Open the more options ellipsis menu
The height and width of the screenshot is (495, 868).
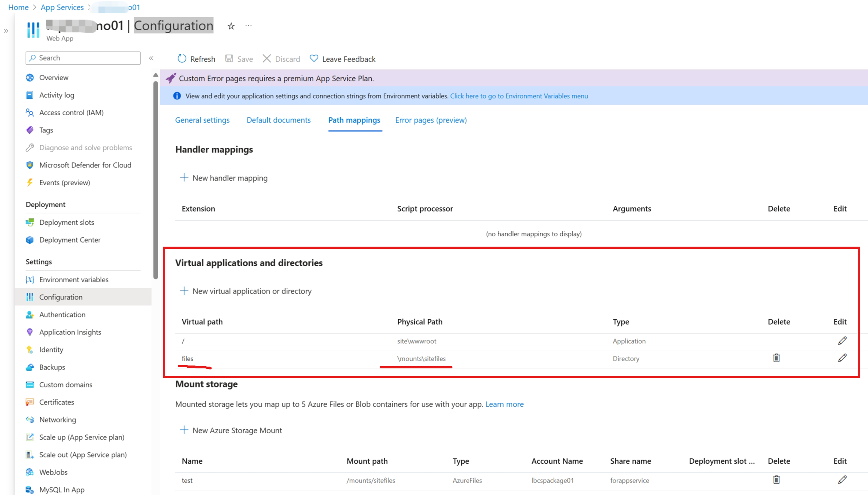click(248, 26)
